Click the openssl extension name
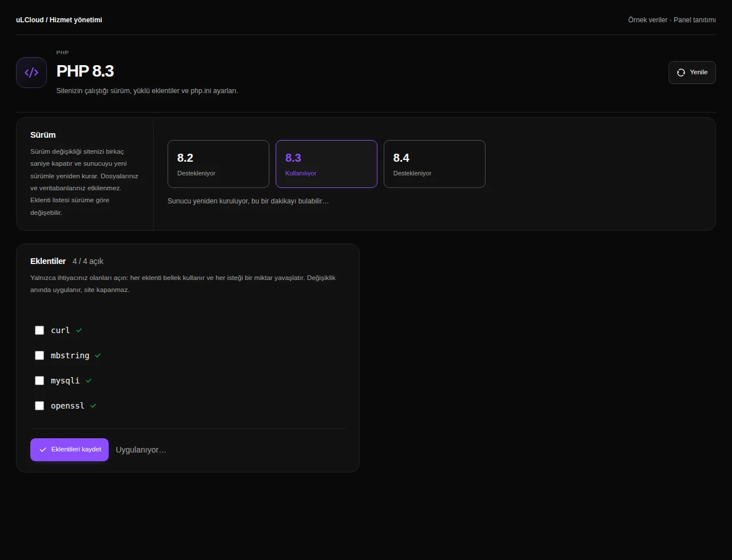The image size is (732, 560). point(67,406)
